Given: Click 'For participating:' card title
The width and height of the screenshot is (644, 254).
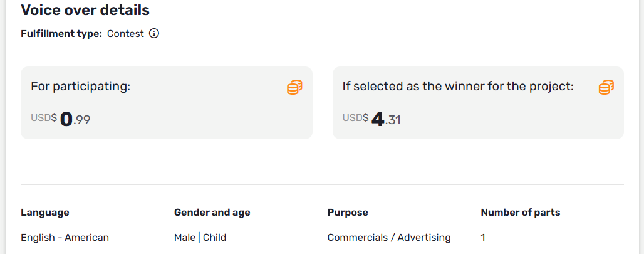Looking at the screenshot, I should 80,87.
